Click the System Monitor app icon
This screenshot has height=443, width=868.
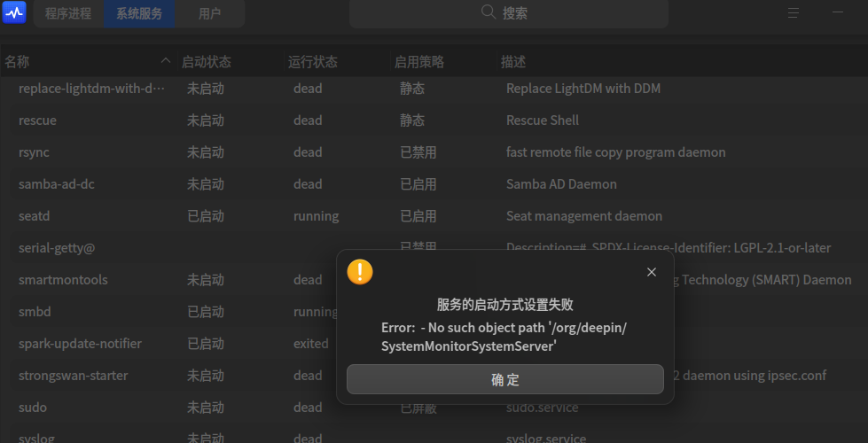14,12
